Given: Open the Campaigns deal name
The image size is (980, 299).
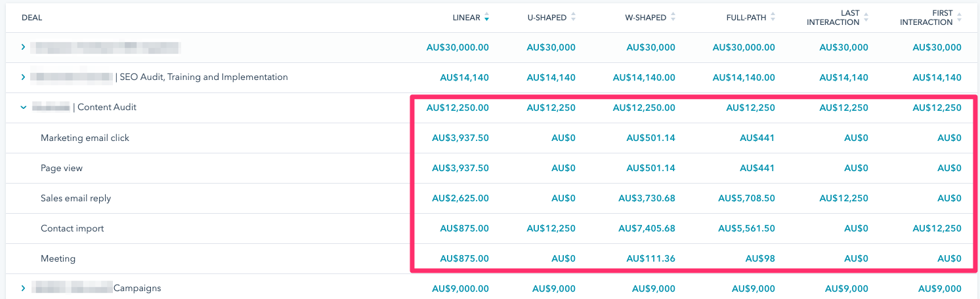Looking at the screenshot, I should tap(137, 289).
